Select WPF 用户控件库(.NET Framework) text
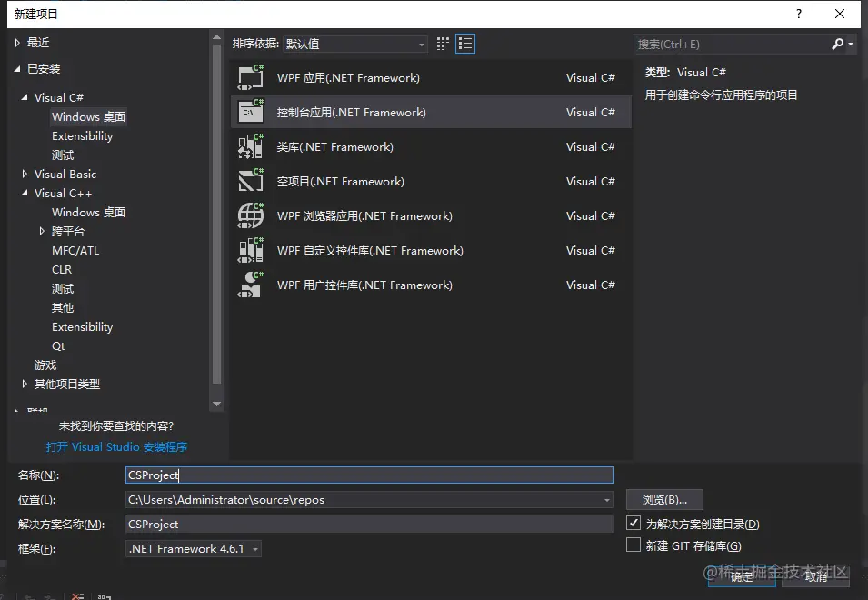The width and height of the screenshot is (868, 600). pyautogui.click(x=364, y=285)
